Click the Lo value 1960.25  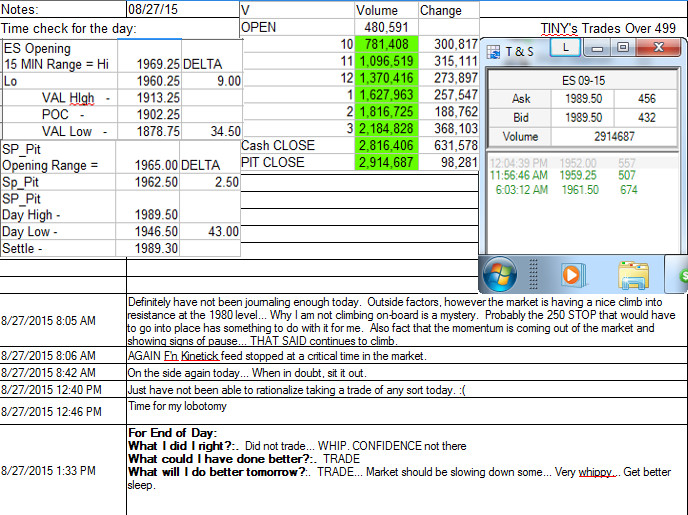(x=150, y=81)
